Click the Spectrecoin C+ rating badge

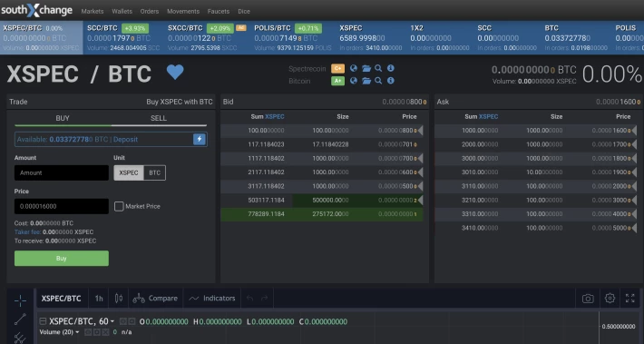(337, 69)
